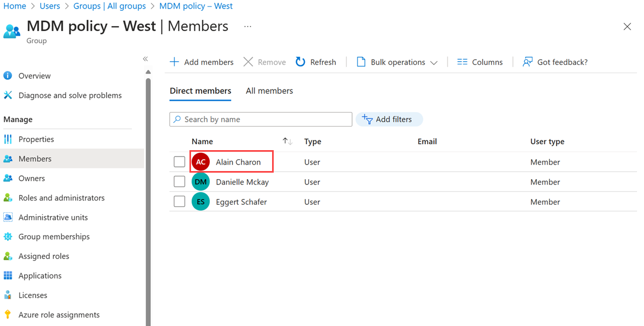Click the Licenses sidebar icon
The image size is (644, 326).
(x=8, y=295)
